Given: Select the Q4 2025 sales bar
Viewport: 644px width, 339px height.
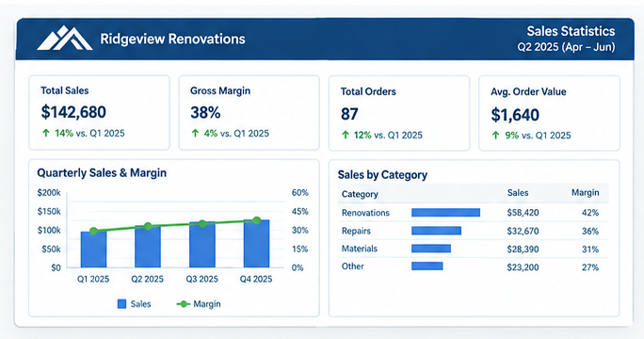Looking at the screenshot, I should (257, 244).
